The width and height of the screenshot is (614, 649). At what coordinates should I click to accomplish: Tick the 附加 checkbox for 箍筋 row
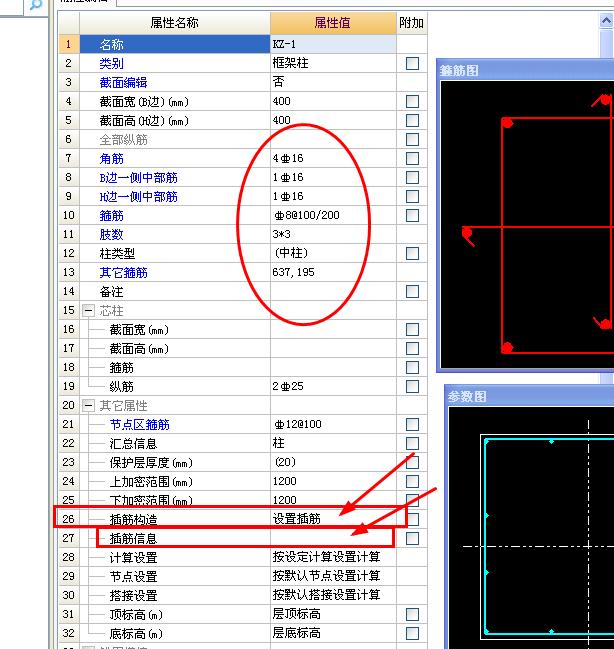tap(412, 215)
